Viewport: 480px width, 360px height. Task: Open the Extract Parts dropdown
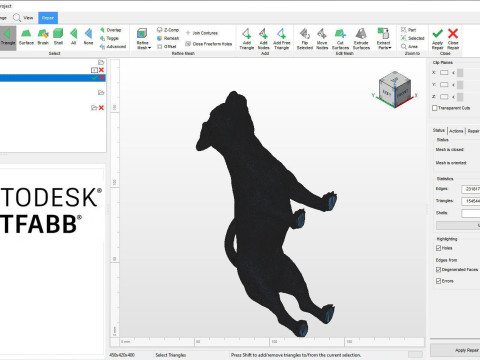tap(384, 39)
